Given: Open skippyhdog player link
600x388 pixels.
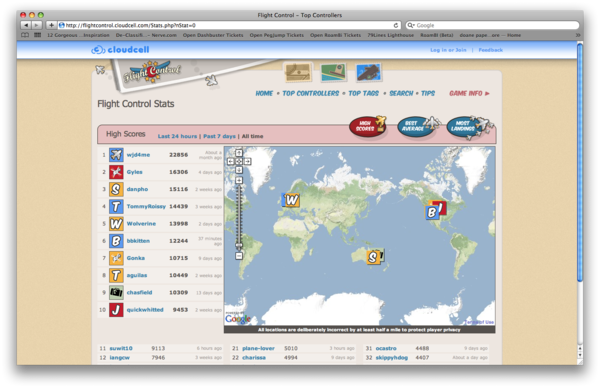Looking at the screenshot, I should [391, 357].
